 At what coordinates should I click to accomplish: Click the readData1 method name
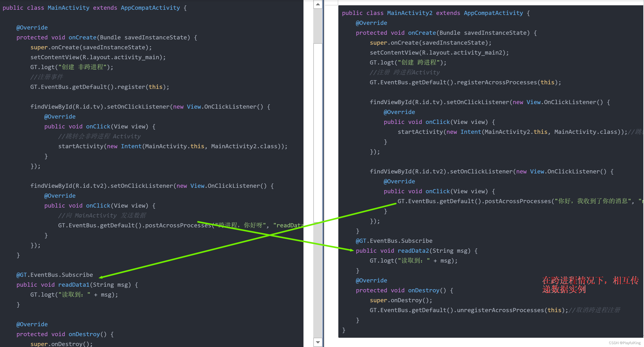pyautogui.click(x=74, y=285)
